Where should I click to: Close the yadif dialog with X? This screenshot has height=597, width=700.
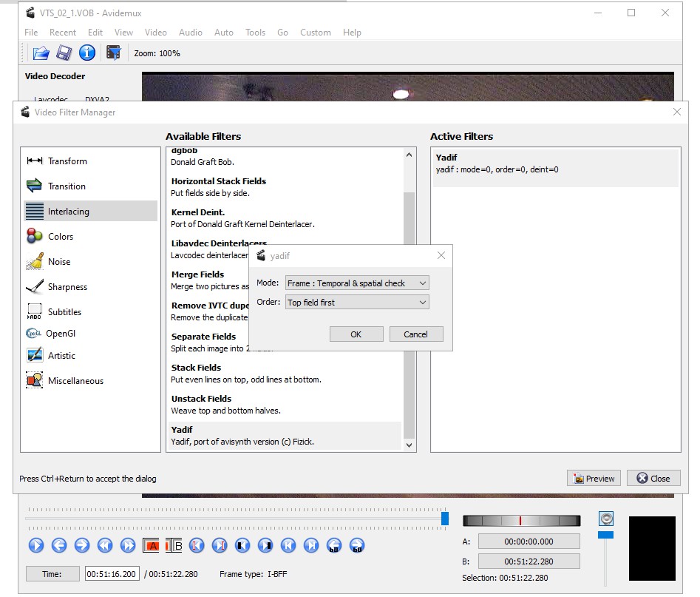click(x=441, y=255)
